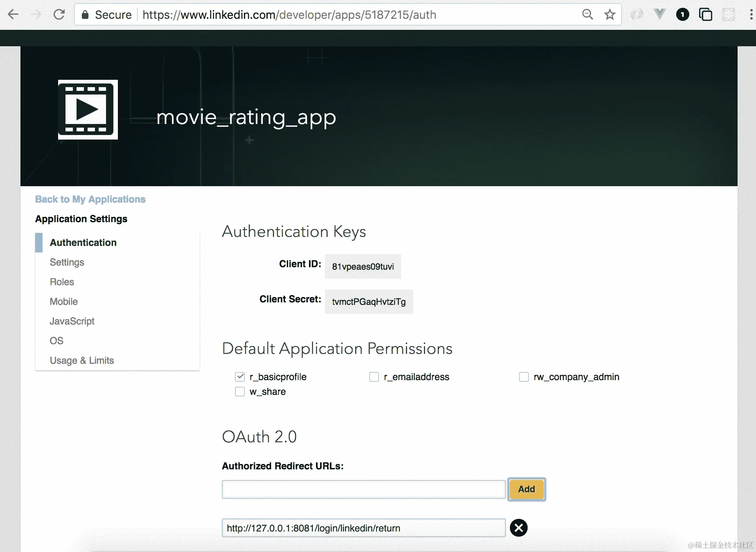Open the browser three-dot menu
Viewport: 756px width, 552px height.
[751, 15]
